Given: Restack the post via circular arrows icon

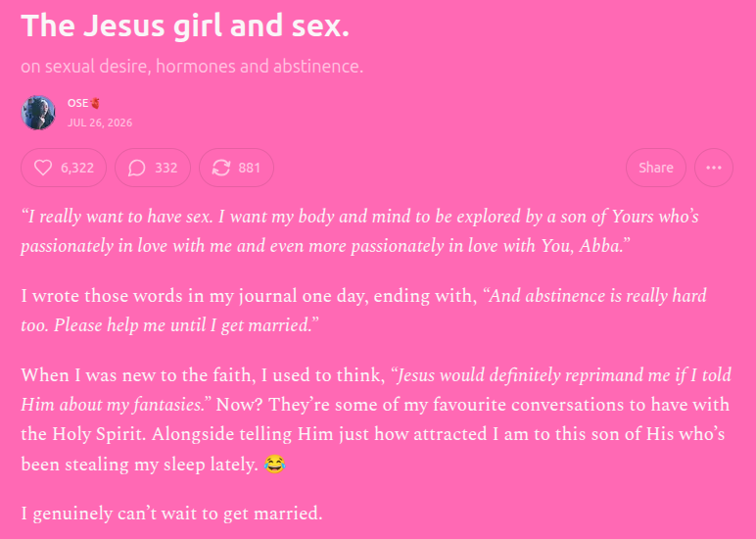Looking at the screenshot, I should point(221,168).
